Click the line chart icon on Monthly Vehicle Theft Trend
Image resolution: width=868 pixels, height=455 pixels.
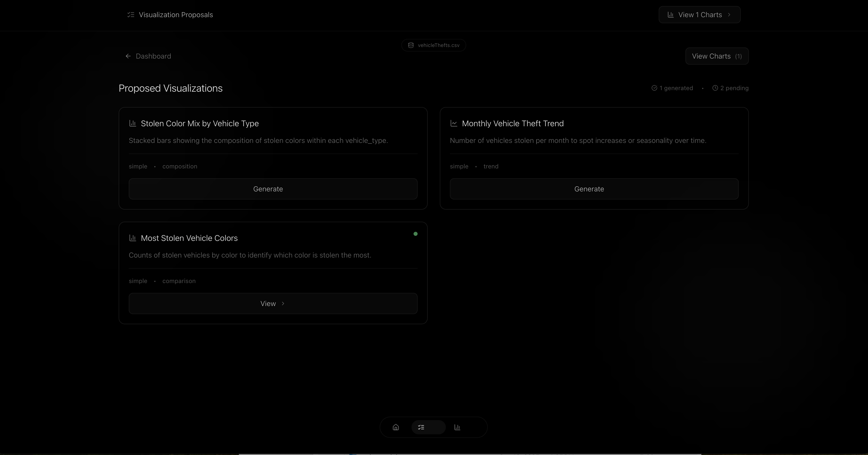click(454, 124)
